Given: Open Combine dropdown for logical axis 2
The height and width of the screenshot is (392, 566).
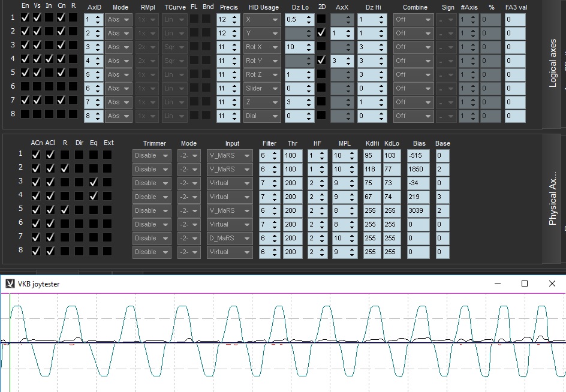Looking at the screenshot, I should point(413,33).
